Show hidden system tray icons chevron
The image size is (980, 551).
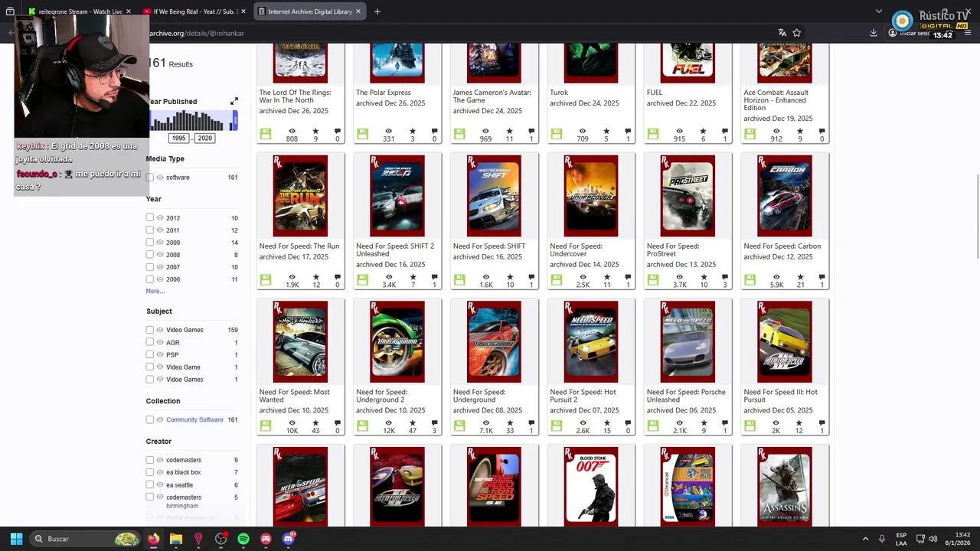coord(865,539)
